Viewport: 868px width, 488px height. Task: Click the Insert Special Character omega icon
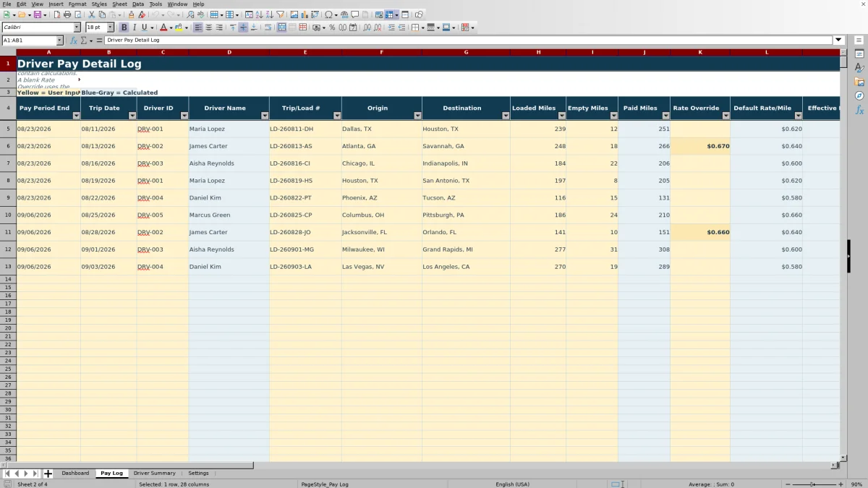328,14
